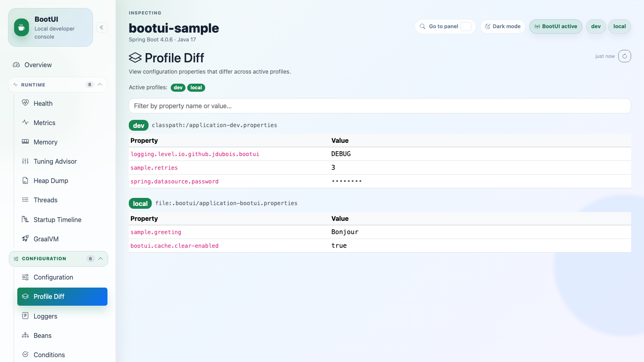Image resolution: width=644 pixels, height=362 pixels.
Task: Click file:.bootui/application-bootui.properties source path
Action: pyautogui.click(x=226, y=203)
